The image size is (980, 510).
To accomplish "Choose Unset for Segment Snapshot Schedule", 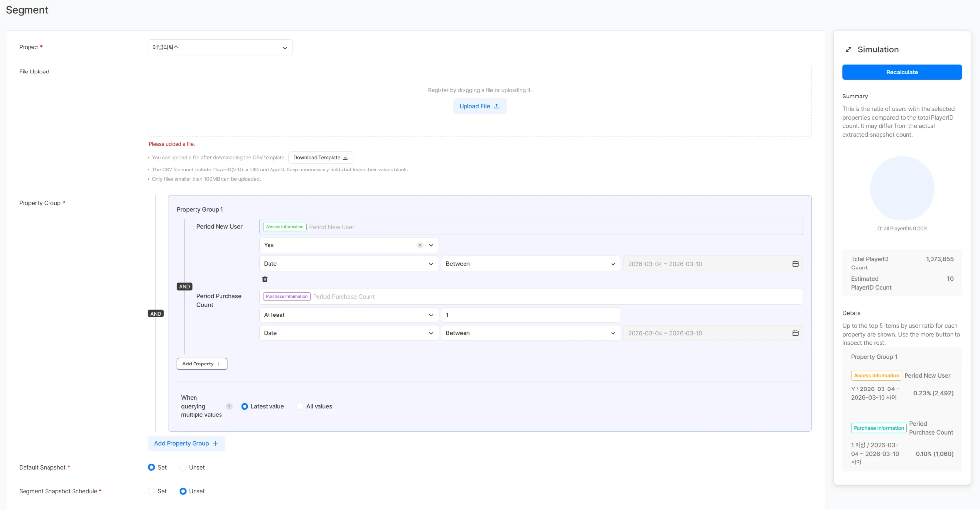I will (183, 491).
